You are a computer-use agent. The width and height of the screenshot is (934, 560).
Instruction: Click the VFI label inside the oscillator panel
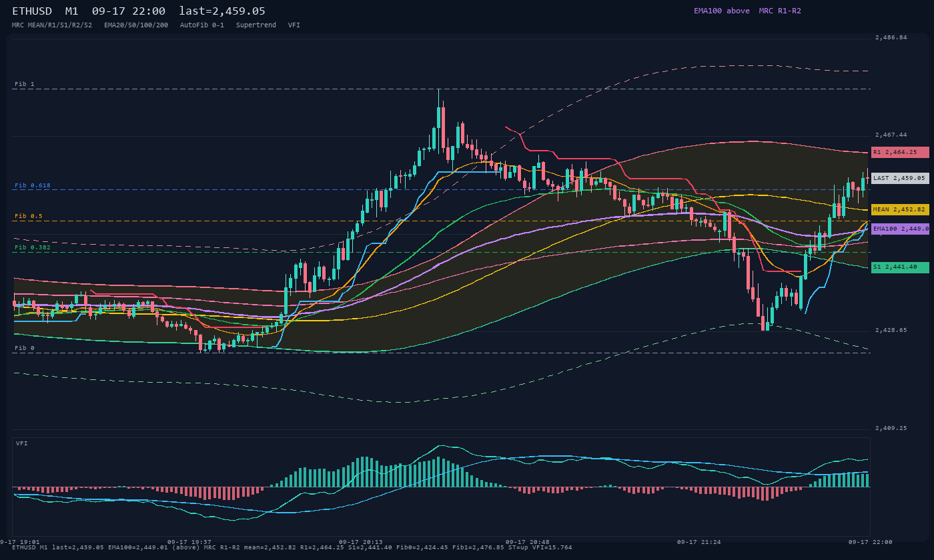(22, 443)
